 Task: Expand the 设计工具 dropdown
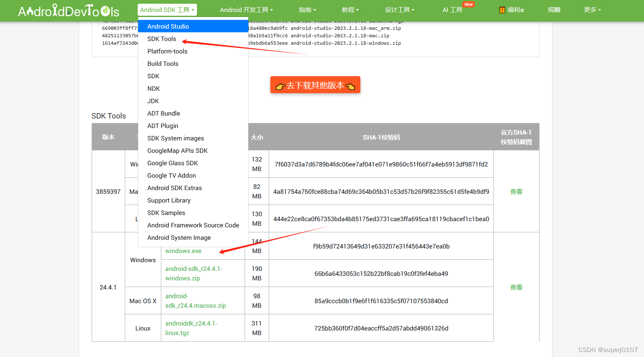pyautogui.click(x=400, y=10)
